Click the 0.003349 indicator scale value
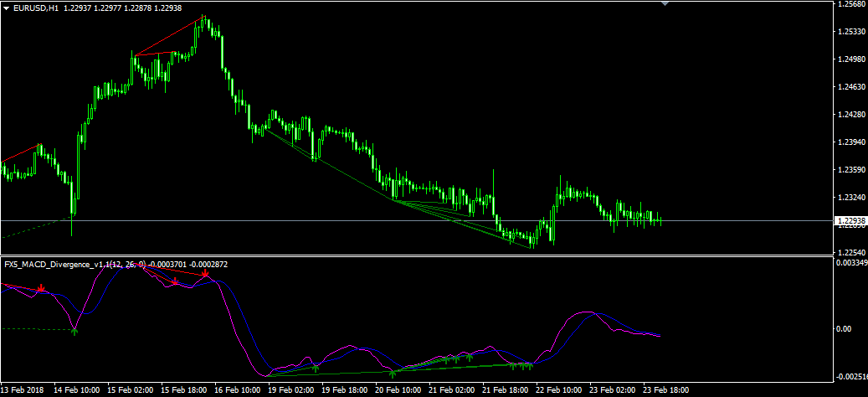The width and height of the screenshot is (868, 397). click(x=853, y=263)
